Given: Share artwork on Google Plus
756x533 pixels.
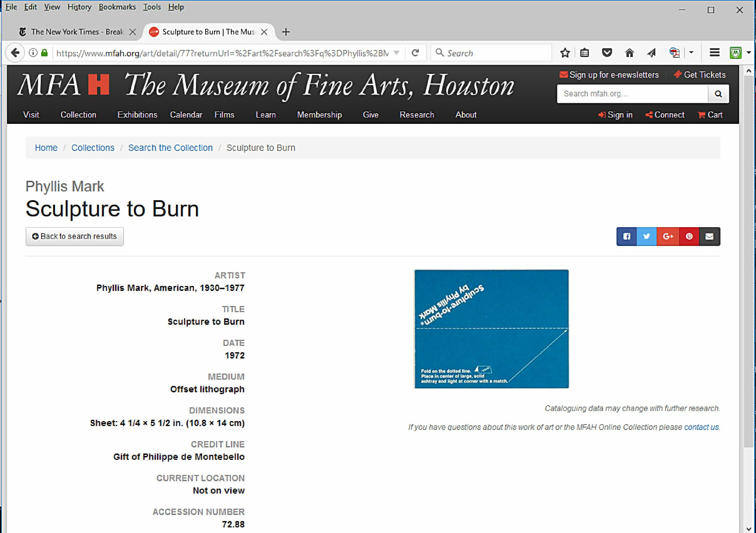Looking at the screenshot, I should point(668,236).
